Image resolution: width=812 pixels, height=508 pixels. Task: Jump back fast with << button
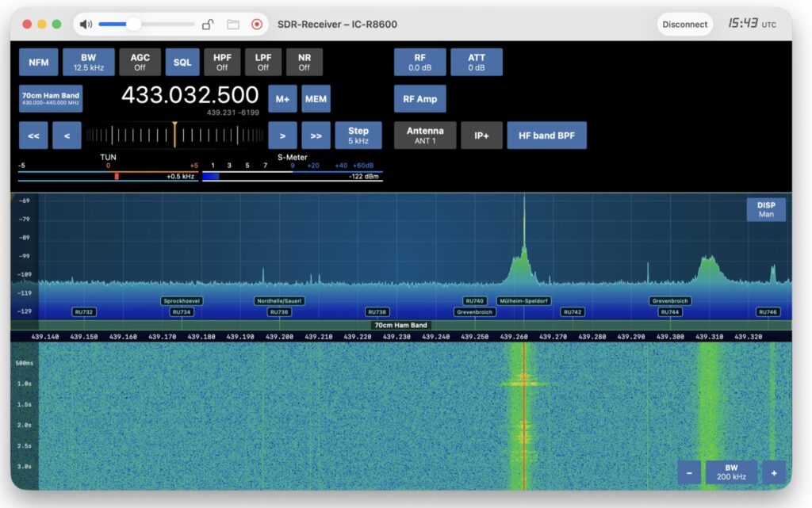point(33,136)
